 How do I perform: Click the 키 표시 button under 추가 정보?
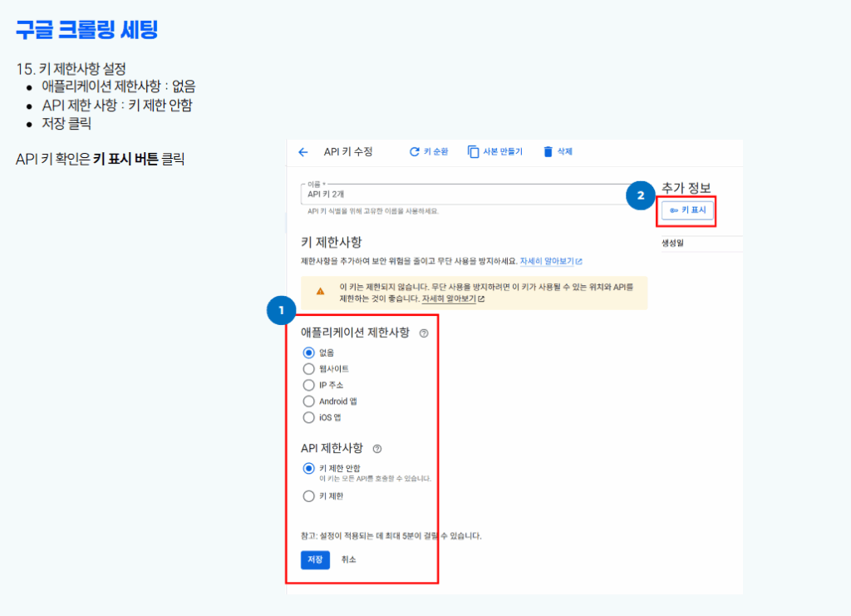coord(686,211)
